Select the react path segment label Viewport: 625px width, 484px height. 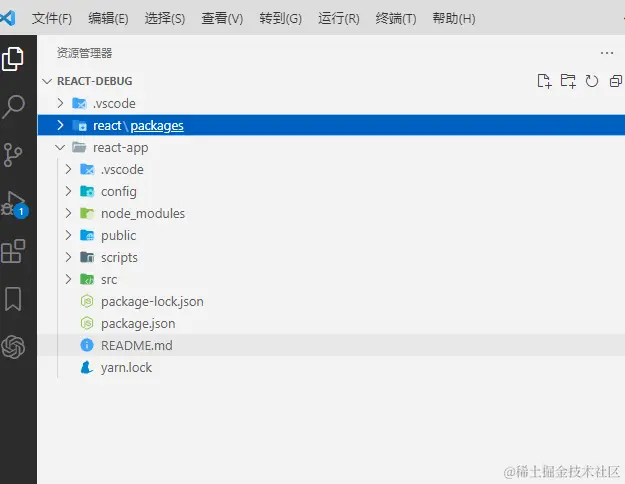(107, 126)
